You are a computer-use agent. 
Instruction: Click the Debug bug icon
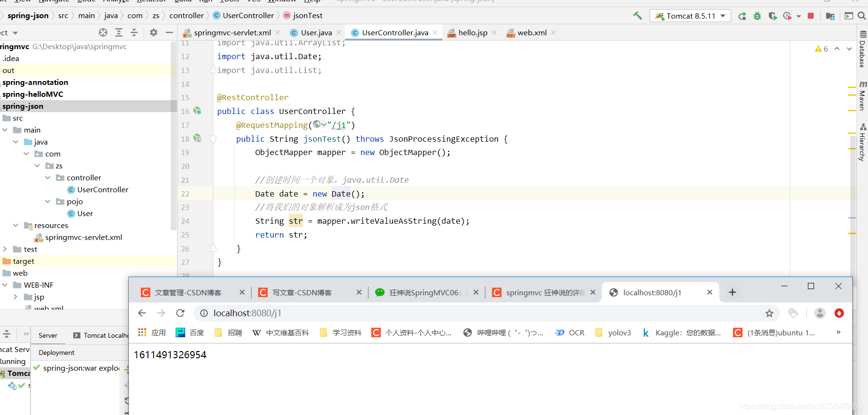[757, 16]
